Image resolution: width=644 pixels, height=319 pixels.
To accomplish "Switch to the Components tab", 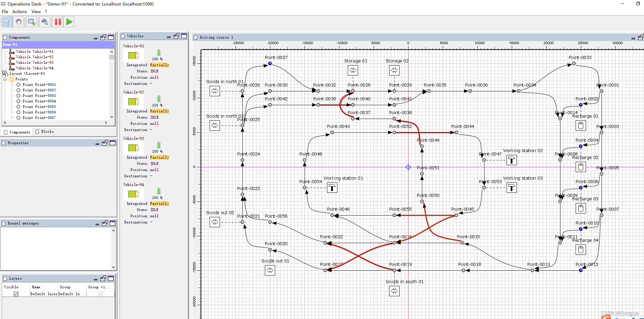I will pos(17,132).
